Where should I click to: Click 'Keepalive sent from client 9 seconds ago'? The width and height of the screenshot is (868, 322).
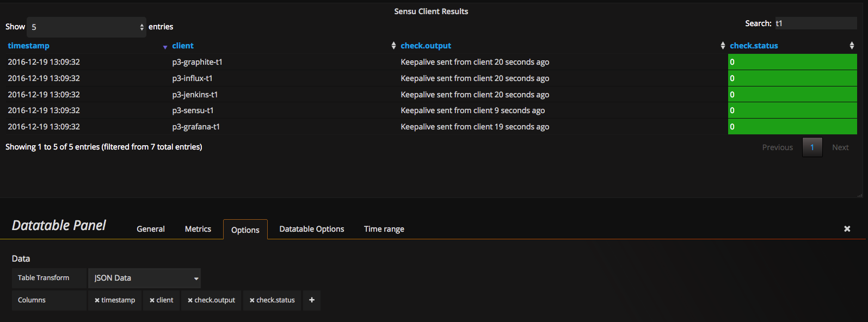point(472,110)
